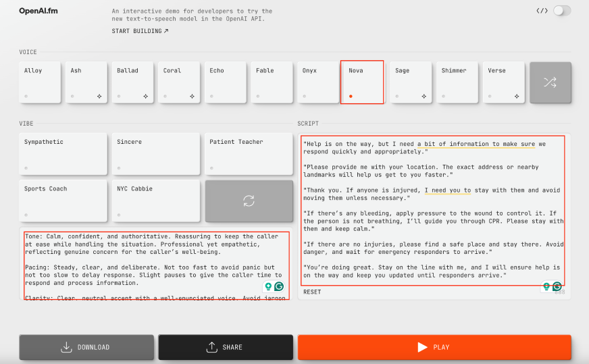Viewport: 589px width, 364px height.
Task: Choose the Patient Teacher vibe
Action: (249, 154)
